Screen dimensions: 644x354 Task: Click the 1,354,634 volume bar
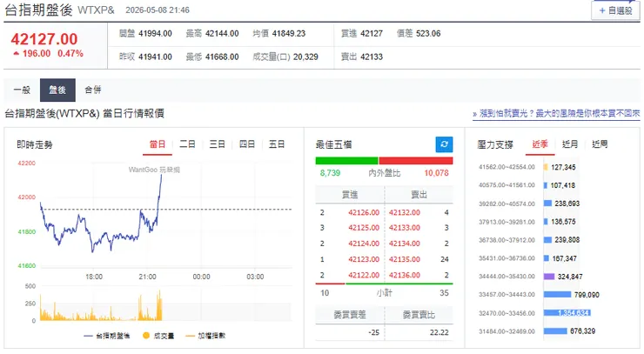coord(567,313)
